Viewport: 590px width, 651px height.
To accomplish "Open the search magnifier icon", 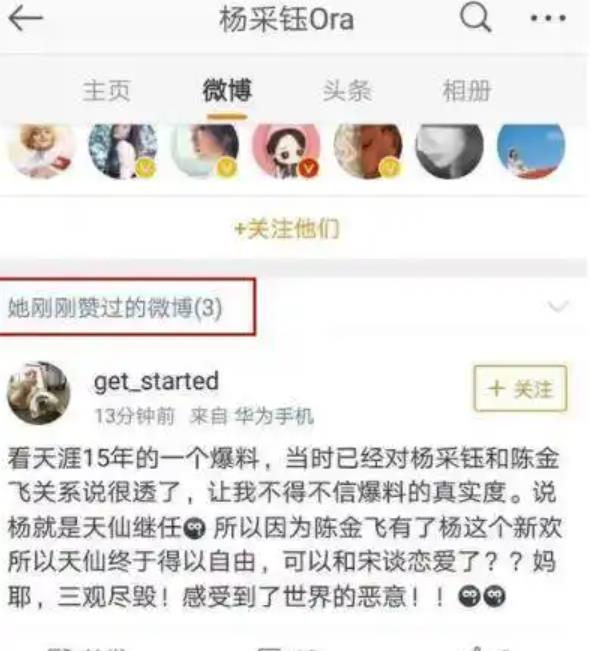I will [x=475, y=17].
